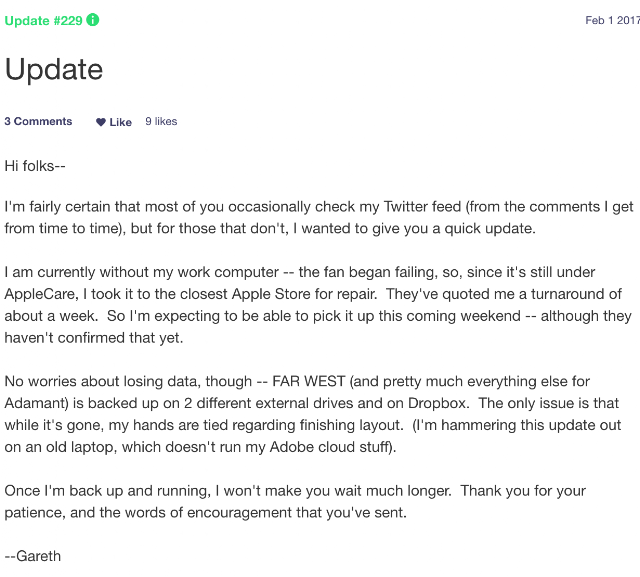Open the 3 Comments link
This screenshot has width=640, height=577.
tap(38, 122)
